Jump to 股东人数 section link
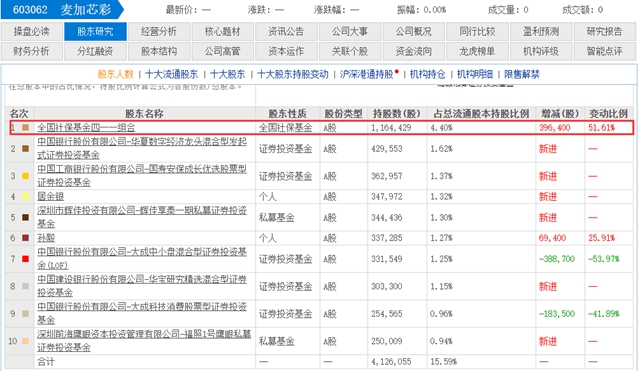Image resolution: width=640 pixels, height=371 pixels. pyautogui.click(x=116, y=74)
